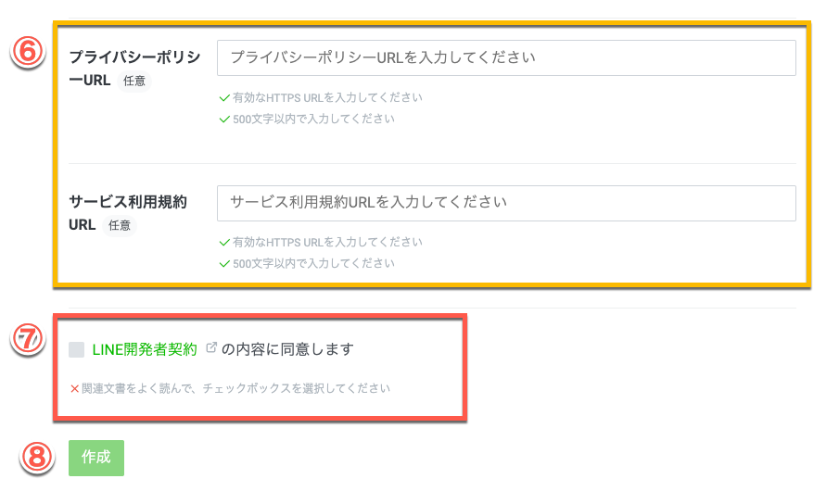The height and width of the screenshot is (504, 839).
Task: Click the 500文字 checkmark under privacy policy field
Action: (223, 119)
